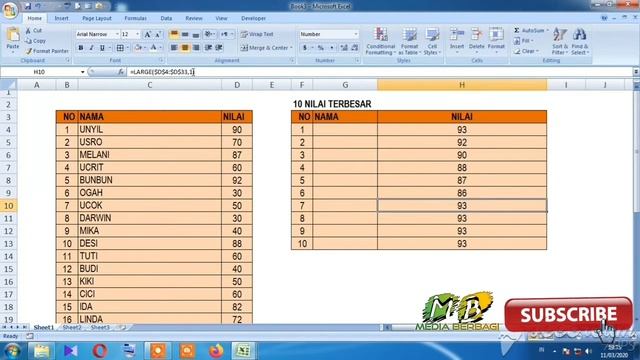Click the Orientation text angle icon

coord(208,34)
